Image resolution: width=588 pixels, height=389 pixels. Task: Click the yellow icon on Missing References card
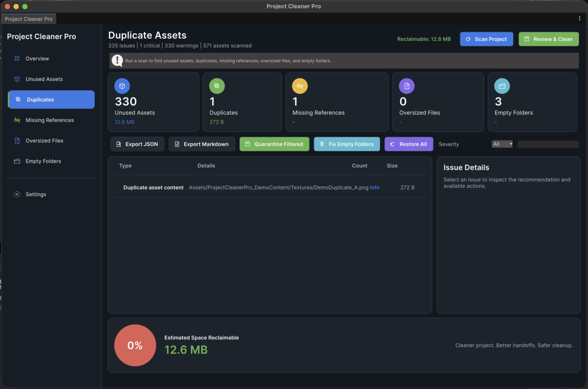300,86
